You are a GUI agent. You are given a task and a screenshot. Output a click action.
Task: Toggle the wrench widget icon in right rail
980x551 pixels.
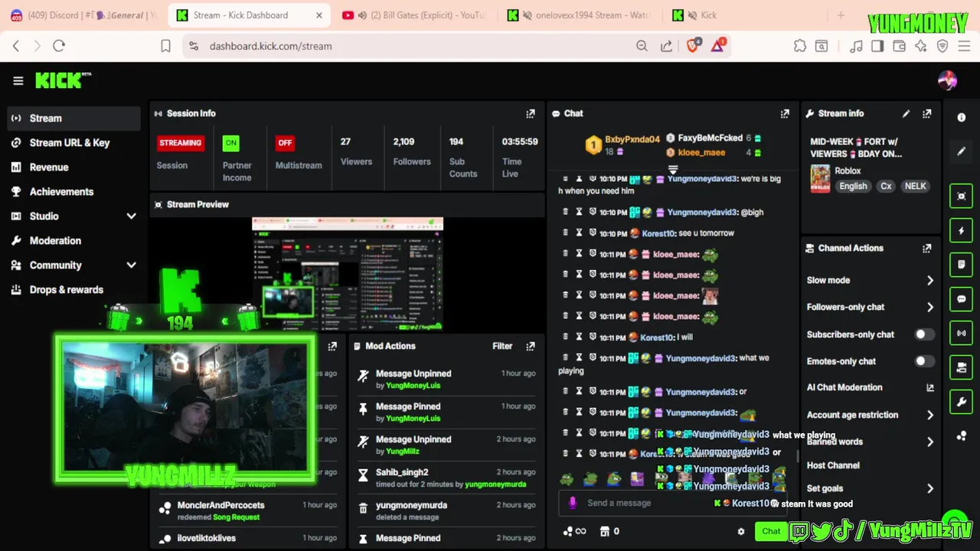(962, 402)
